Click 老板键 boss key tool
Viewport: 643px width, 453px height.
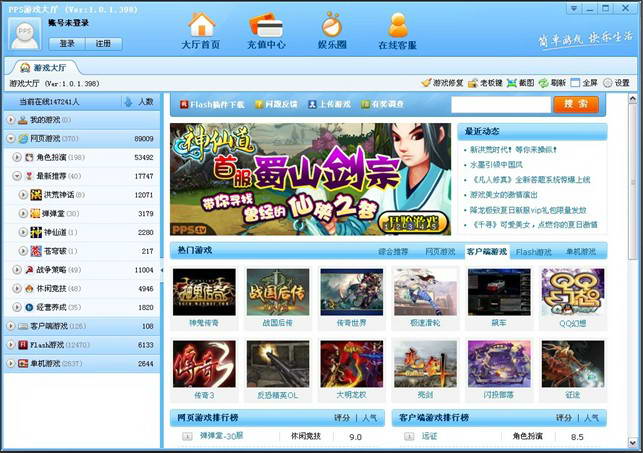pos(485,83)
